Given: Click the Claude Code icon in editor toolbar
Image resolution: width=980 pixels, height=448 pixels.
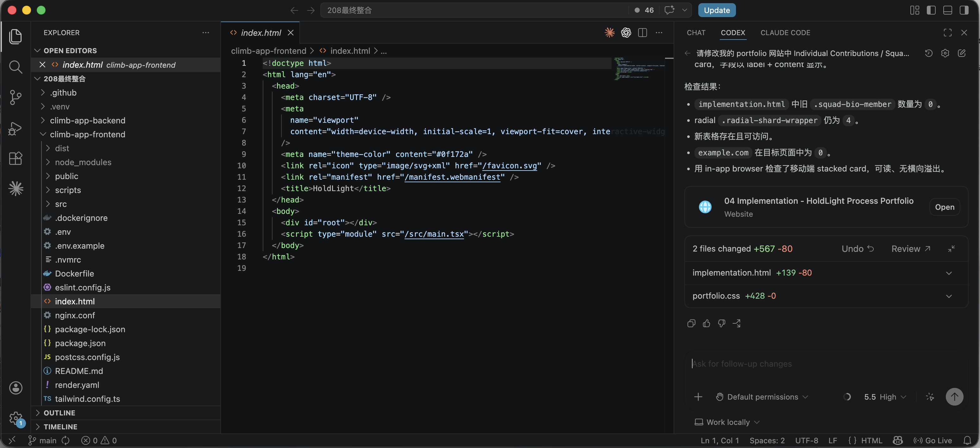Looking at the screenshot, I should point(609,33).
